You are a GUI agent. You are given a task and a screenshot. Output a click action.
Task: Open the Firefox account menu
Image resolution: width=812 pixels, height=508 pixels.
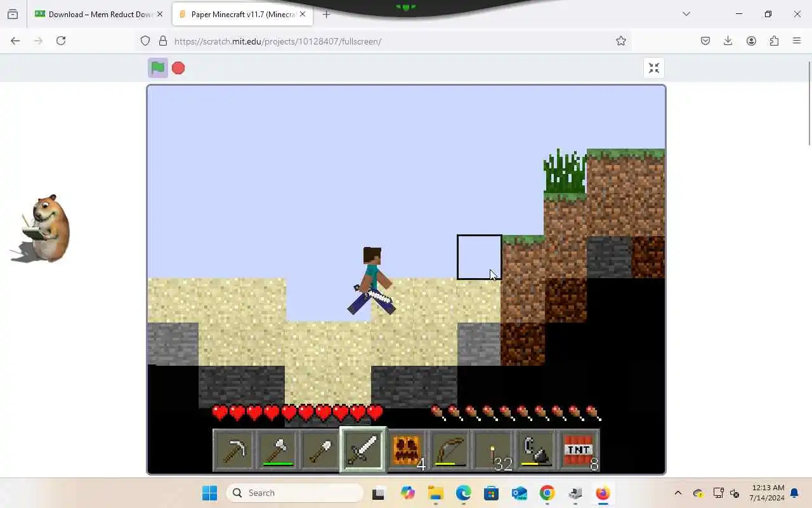[751, 41]
